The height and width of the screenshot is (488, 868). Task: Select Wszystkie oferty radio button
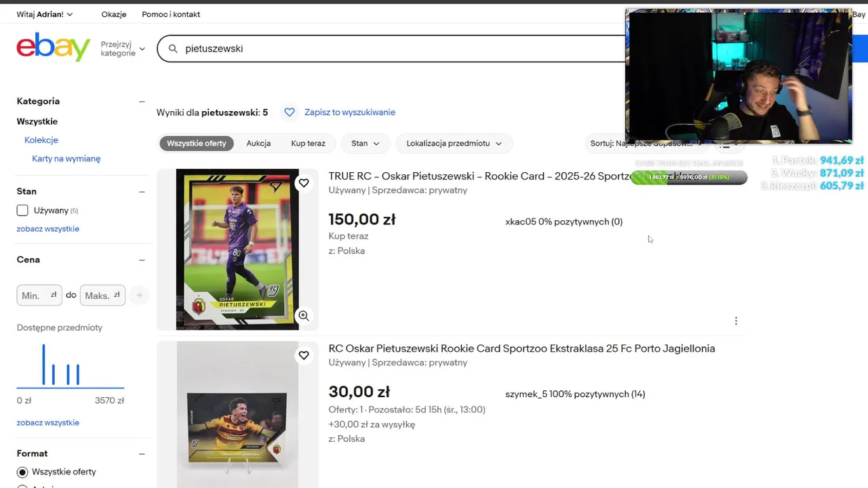pyautogui.click(x=22, y=472)
